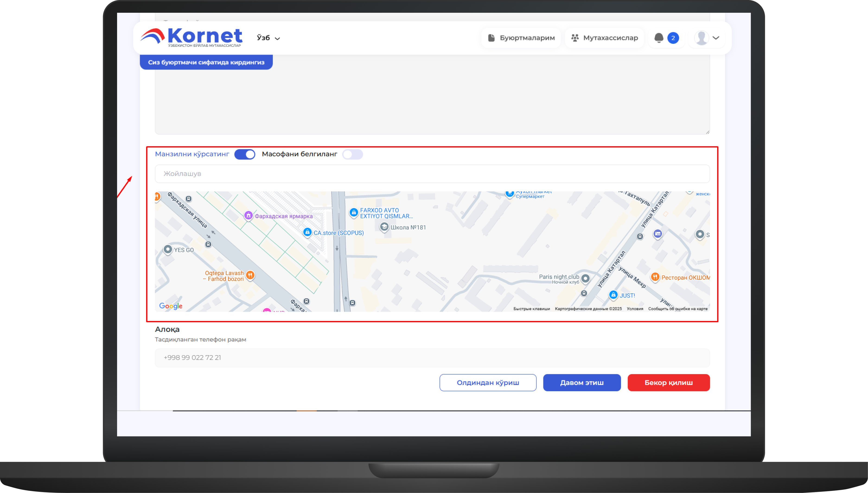Click the Paris night club map pin
Image resolution: width=868 pixels, height=493 pixels.
(x=585, y=279)
